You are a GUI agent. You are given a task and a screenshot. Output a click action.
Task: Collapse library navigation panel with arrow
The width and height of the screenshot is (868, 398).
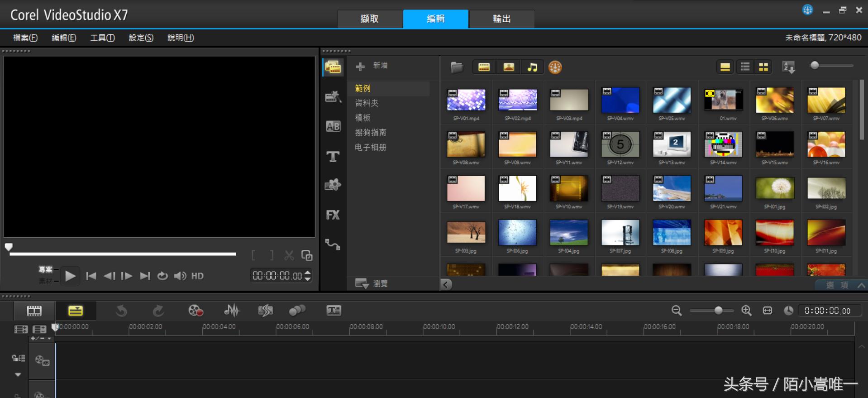(x=446, y=284)
